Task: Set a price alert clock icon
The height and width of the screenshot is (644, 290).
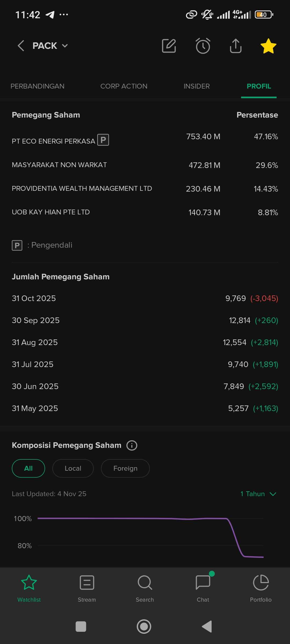Action: coord(203,46)
